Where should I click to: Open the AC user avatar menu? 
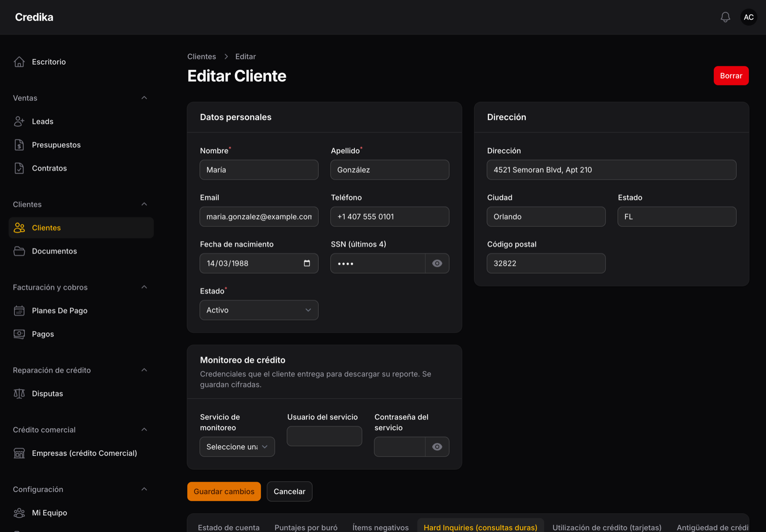point(749,17)
